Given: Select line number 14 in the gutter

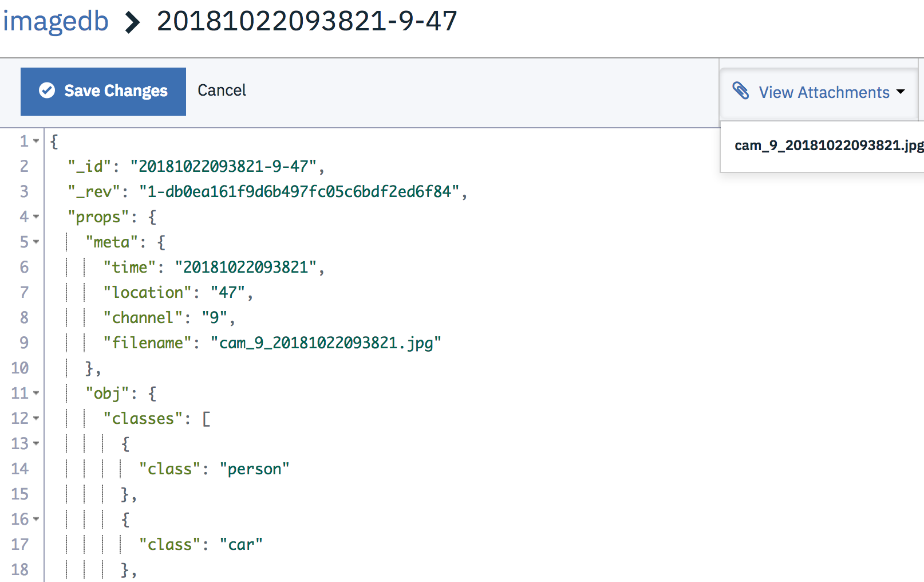Looking at the screenshot, I should [19, 469].
